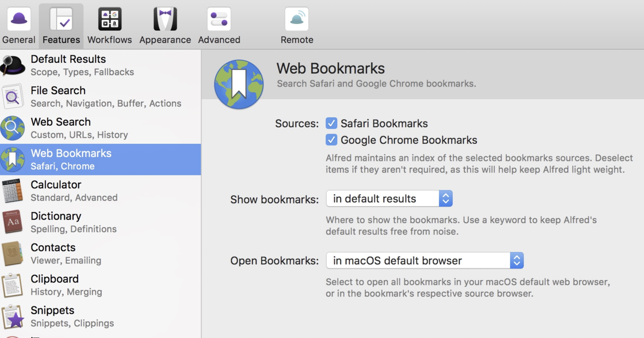Click the large Web Bookmarks header icon

click(239, 84)
